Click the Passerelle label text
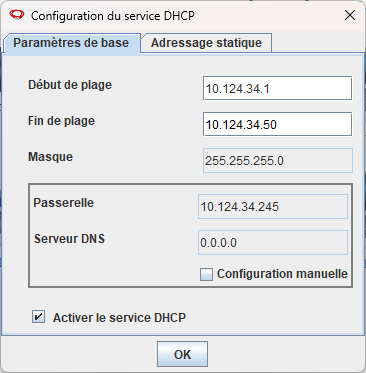366x373 pixels. 64,203
